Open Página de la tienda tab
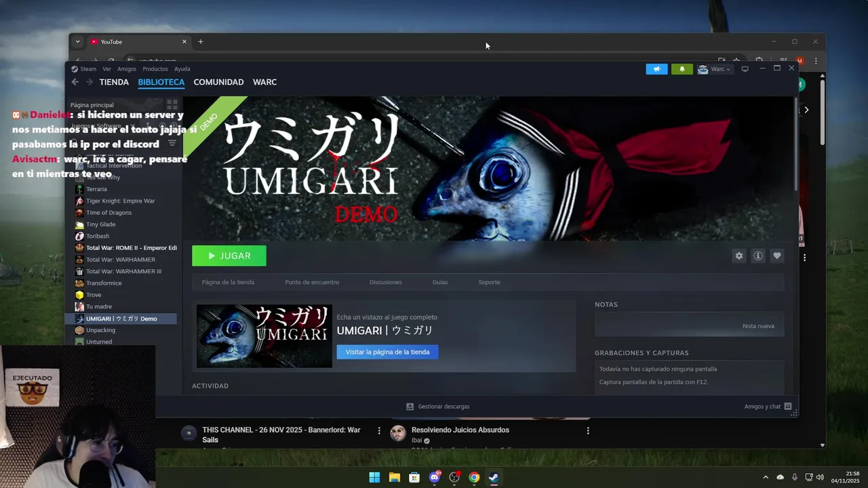The width and height of the screenshot is (868, 488). click(228, 282)
